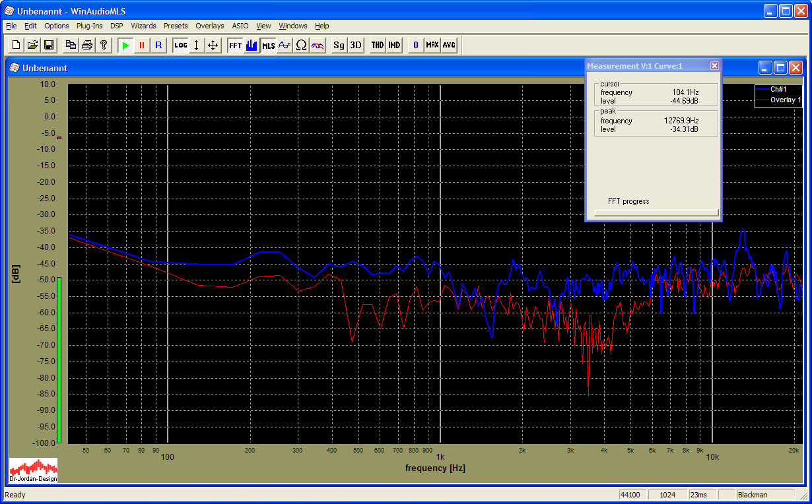Click the green Play measurement button

click(125, 46)
